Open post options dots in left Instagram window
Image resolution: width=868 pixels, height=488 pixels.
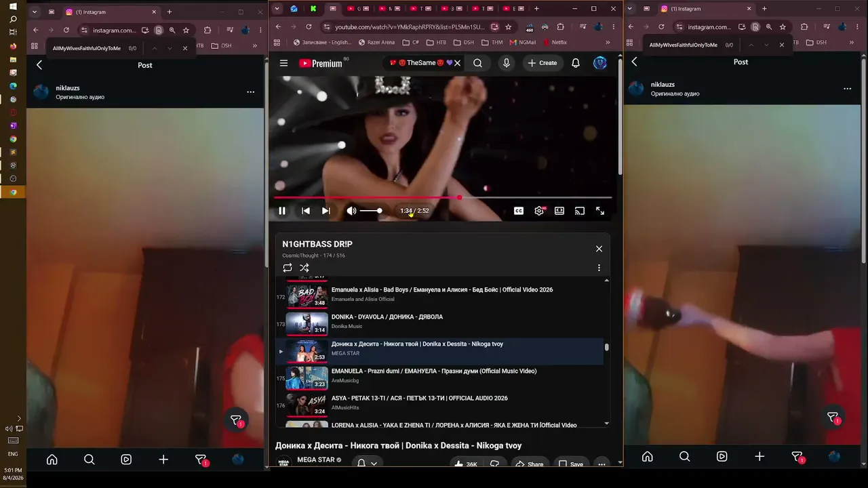(x=250, y=92)
